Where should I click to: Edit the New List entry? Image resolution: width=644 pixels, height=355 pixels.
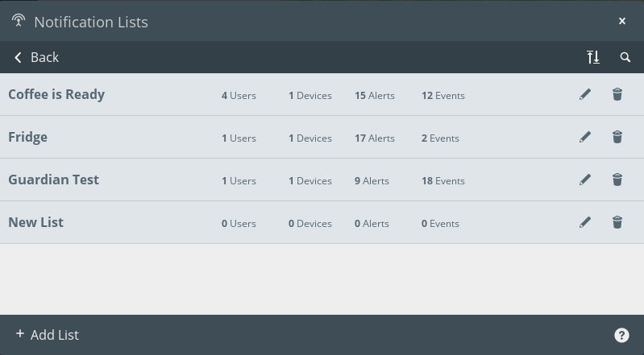[x=585, y=222]
